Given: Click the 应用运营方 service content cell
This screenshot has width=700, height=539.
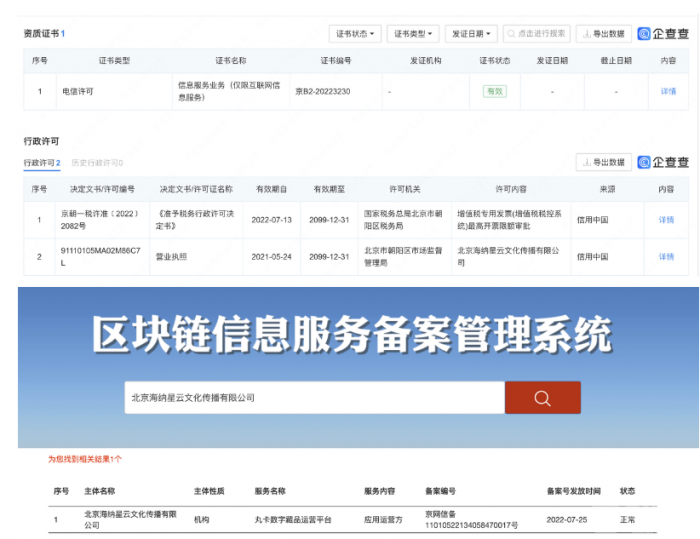Looking at the screenshot, I should click(x=383, y=520).
